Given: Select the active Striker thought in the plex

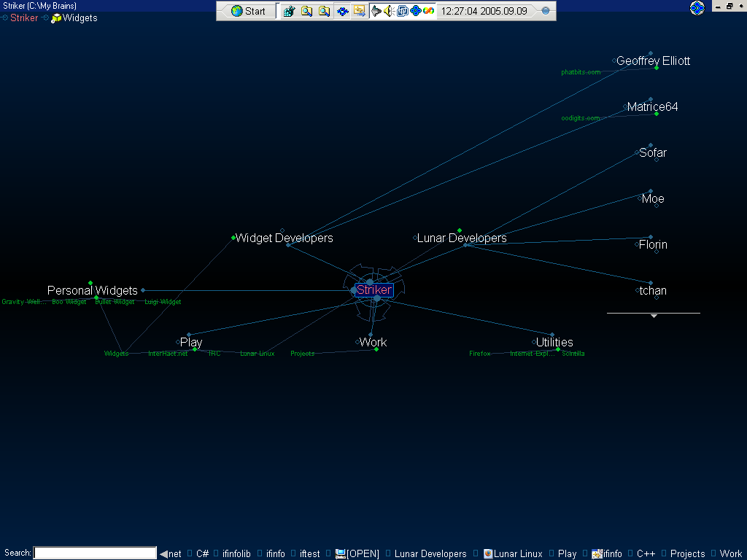Looking at the screenshot, I should (x=374, y=290).
